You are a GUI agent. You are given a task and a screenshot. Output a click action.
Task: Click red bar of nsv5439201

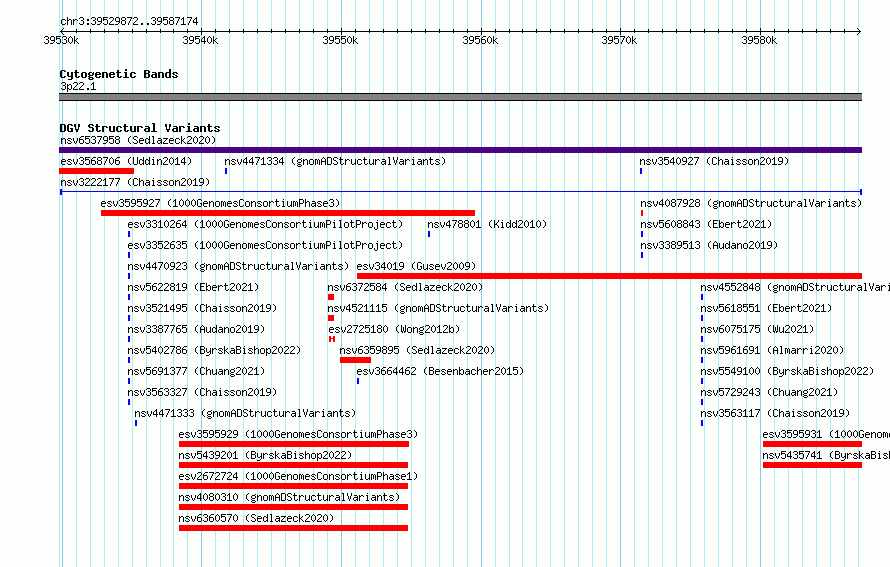coord(293,465)
